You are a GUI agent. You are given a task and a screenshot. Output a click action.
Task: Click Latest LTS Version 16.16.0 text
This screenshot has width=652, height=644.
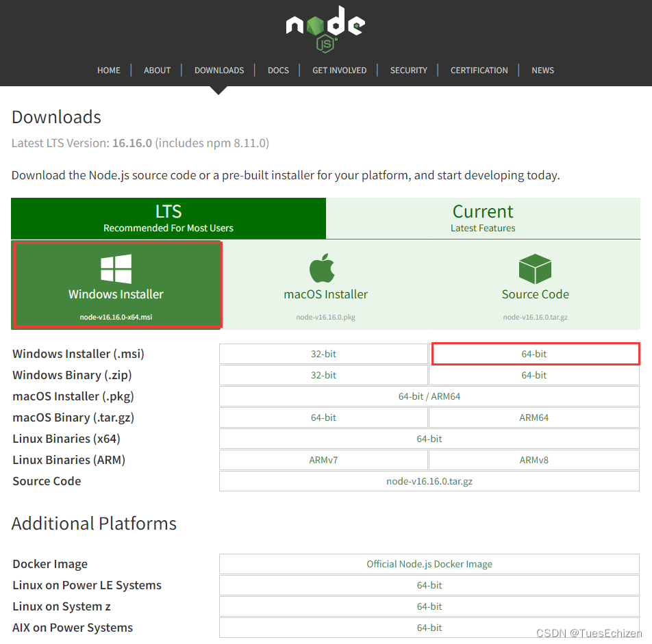pos(140,143)
